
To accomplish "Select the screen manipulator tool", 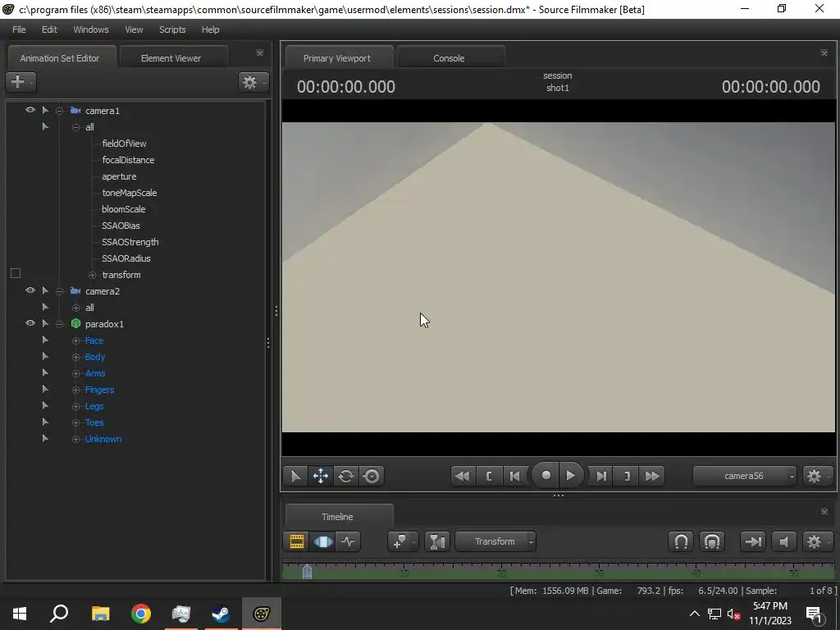I will [372, 476].
